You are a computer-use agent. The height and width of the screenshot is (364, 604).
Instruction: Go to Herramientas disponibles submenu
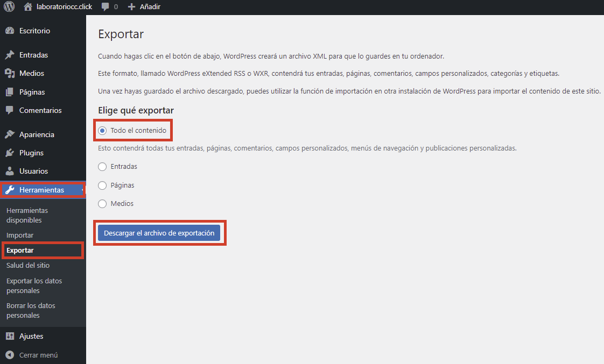pyautogui.click(x=27, y=216)
